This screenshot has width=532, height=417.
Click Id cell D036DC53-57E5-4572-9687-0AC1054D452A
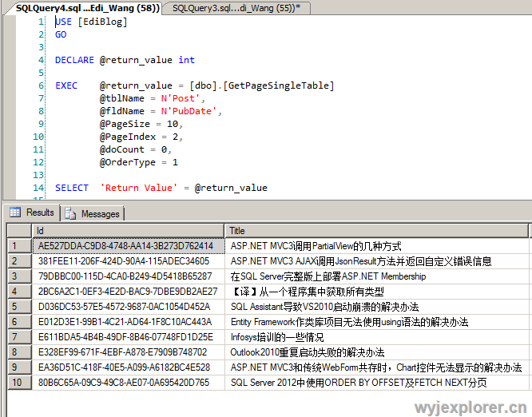pyautogui.click(x=129, y=307)
